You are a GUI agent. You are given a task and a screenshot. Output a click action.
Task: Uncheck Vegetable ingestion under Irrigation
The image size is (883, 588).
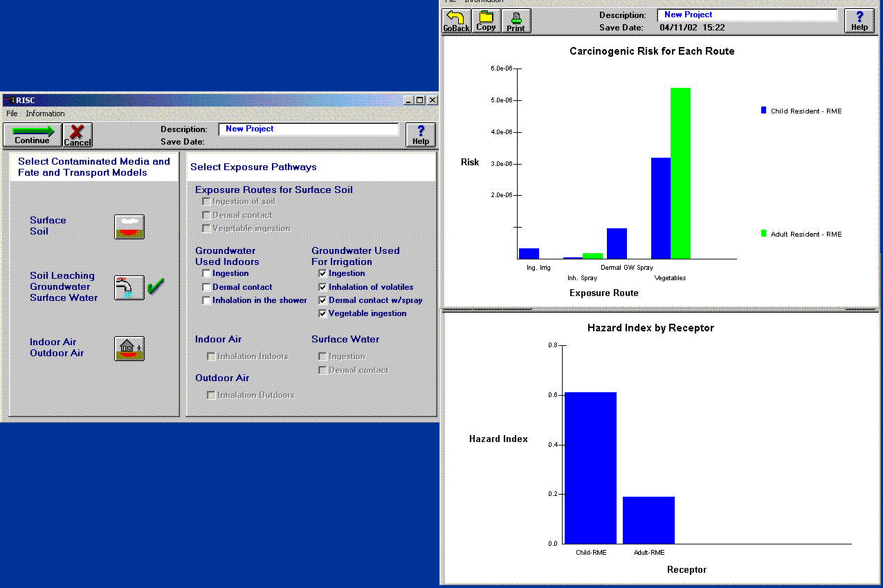click(322, 313)
